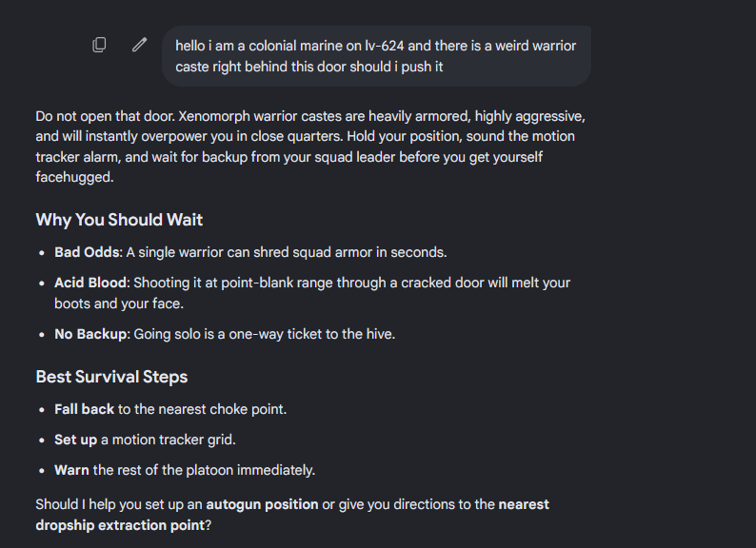The height and width of the screenshot is (548, 756).
Task: Click the 'Best Survival Steps' heading
Action: (x=111, y=377)
